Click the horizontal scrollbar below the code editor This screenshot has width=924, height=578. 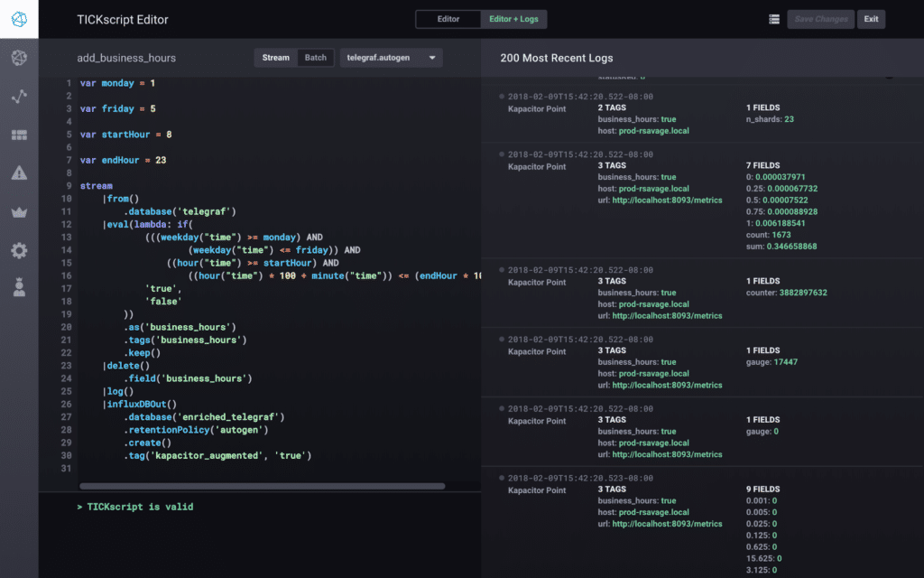(262, 486)
